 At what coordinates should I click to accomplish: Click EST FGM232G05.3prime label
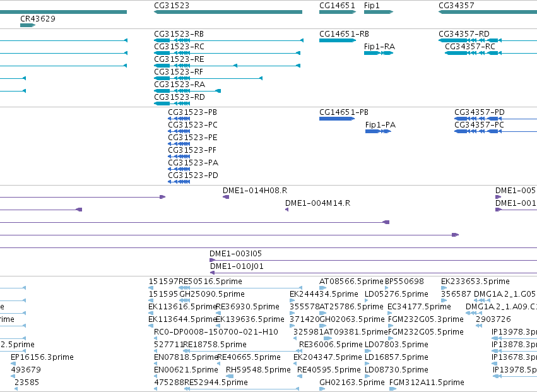(x=426, y=319)
